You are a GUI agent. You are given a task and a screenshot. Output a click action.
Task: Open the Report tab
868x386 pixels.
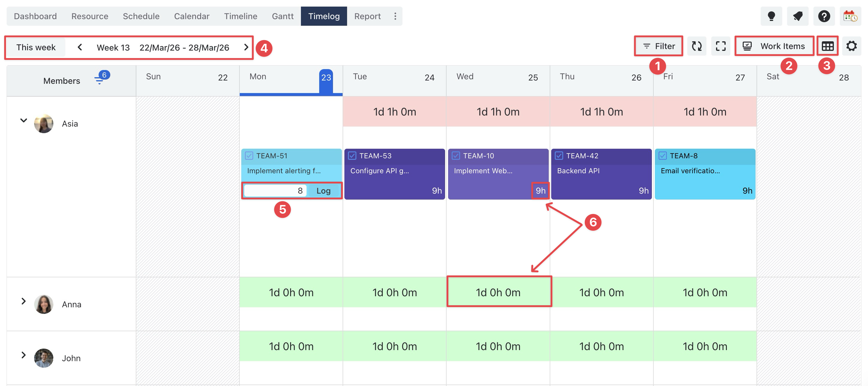pos(367,16)
